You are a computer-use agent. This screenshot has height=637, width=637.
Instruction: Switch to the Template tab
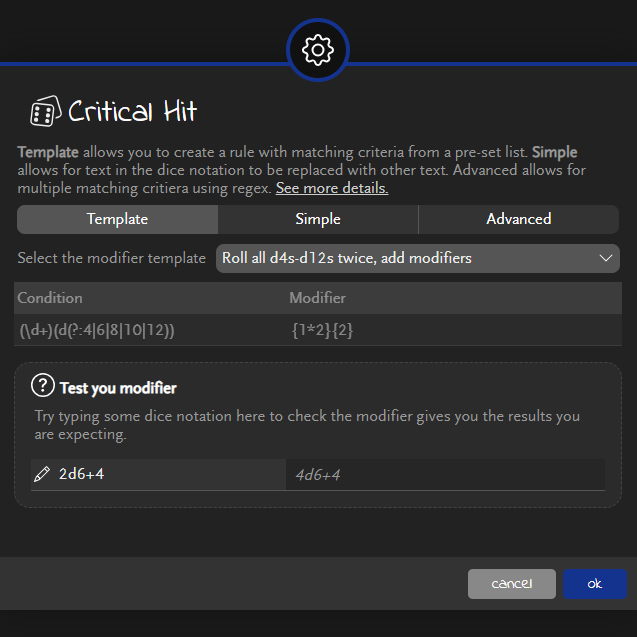click(x=117, y=219)
